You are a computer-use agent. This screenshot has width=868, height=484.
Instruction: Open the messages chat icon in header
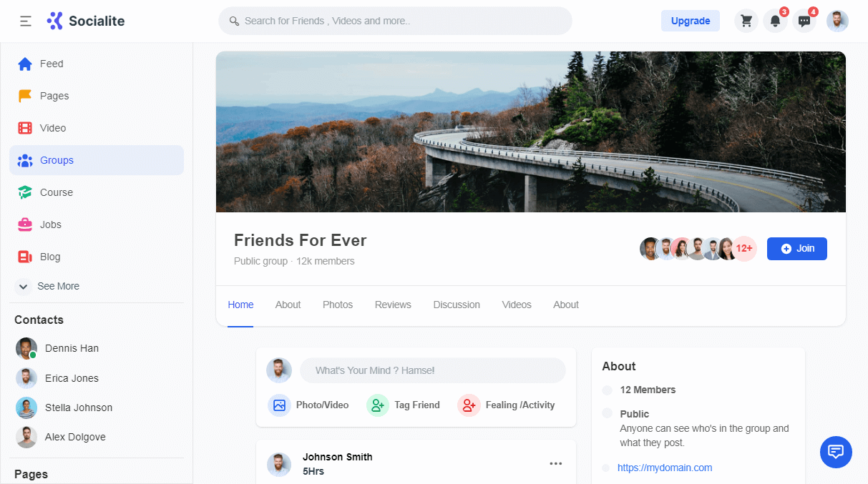pos(804,21)
